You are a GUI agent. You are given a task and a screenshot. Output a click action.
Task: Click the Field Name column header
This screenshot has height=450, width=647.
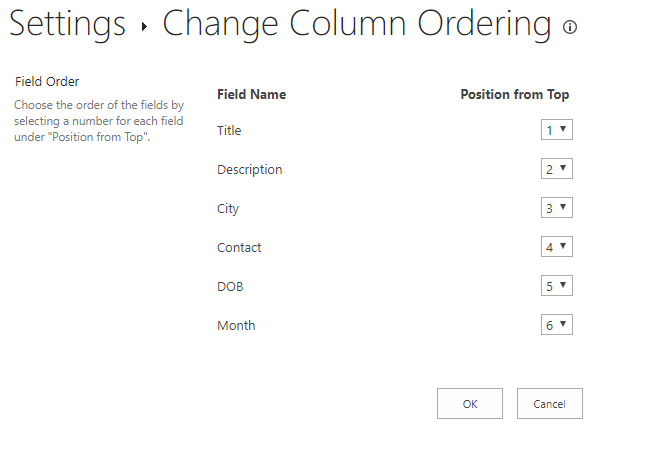point(251,94)
